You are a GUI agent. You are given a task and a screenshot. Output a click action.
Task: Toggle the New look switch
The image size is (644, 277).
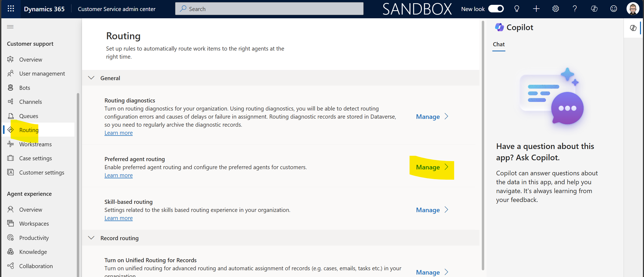(496, 9)
